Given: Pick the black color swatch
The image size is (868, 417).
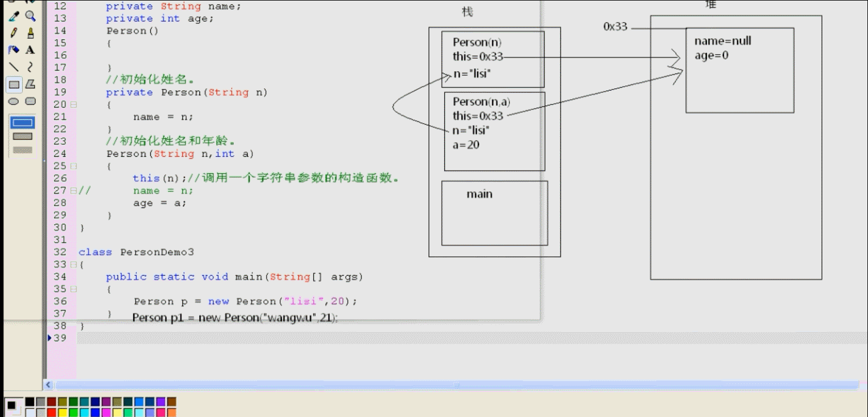Looking at the screenshot, I should click(30, 402).
